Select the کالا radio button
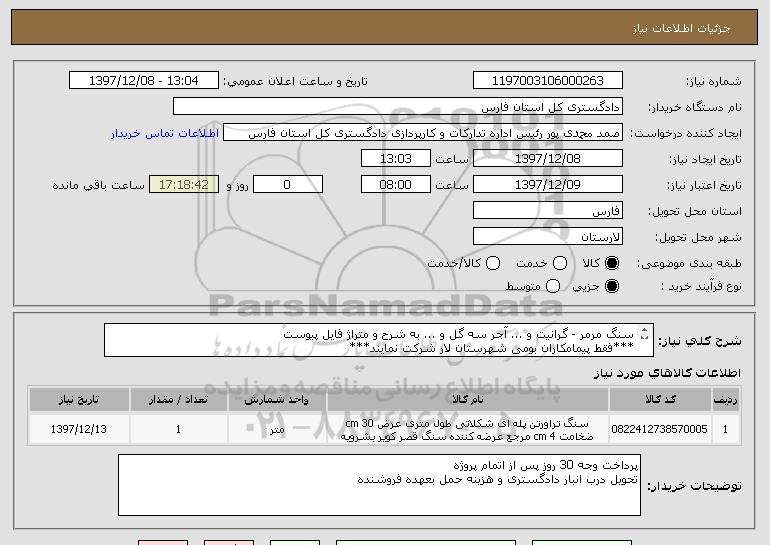Viewport: 770px width, 545px height. pos(612,263)
